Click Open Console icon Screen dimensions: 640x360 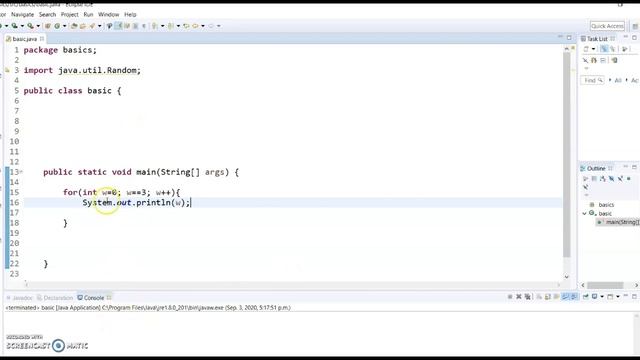click(610, 297)
